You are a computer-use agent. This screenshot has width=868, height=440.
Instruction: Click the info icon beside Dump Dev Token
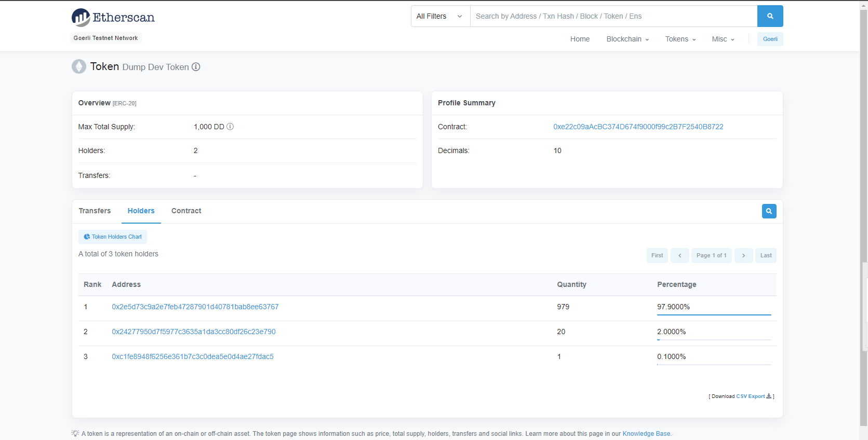pyautogui.click(x=196, y=67)
